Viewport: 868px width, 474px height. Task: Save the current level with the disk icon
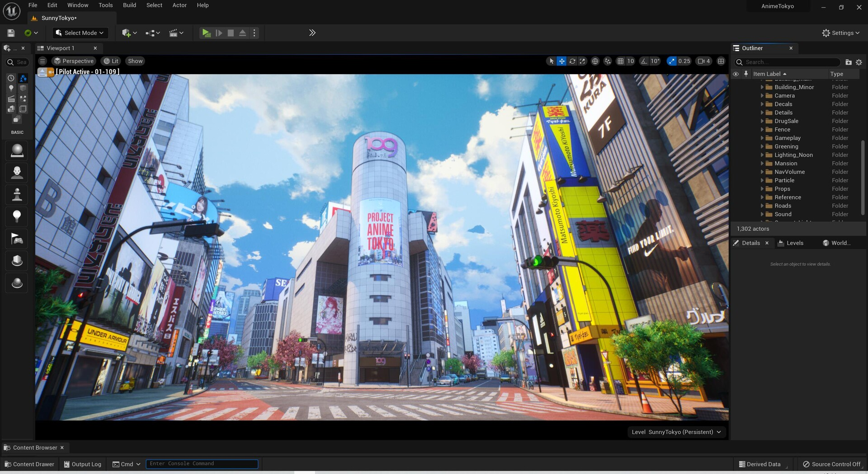[x=11, y=33]
